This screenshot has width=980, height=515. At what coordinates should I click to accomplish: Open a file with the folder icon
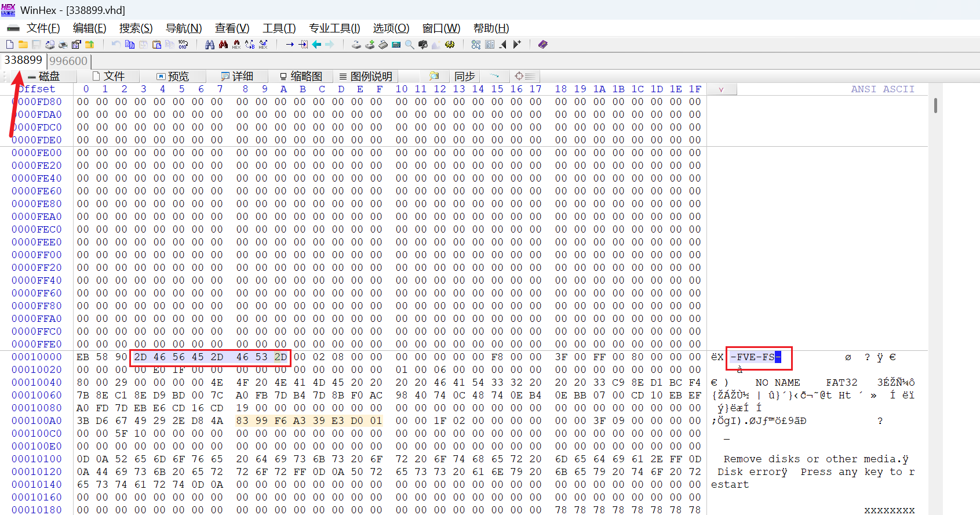pyautogui.click(x=23, y=45)
